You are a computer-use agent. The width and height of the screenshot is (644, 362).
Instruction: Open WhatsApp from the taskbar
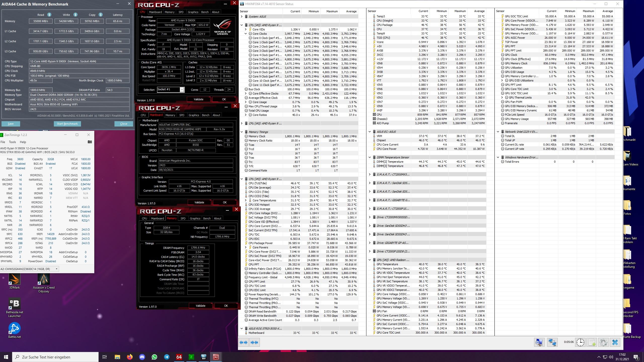pos(154,357)
